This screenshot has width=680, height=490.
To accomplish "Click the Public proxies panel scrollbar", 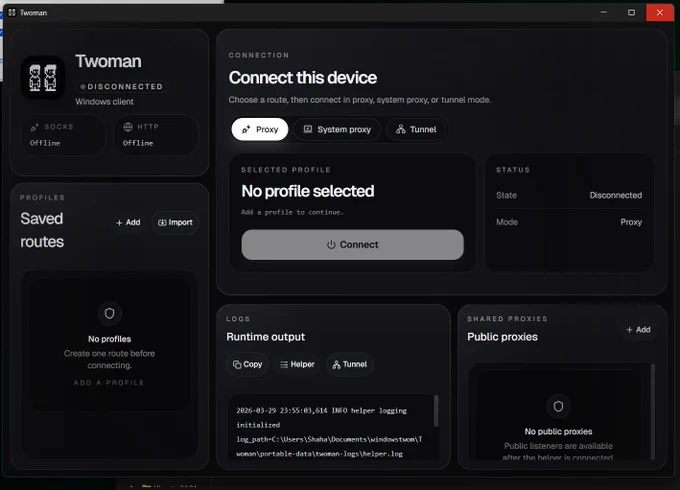I will 653,411.
